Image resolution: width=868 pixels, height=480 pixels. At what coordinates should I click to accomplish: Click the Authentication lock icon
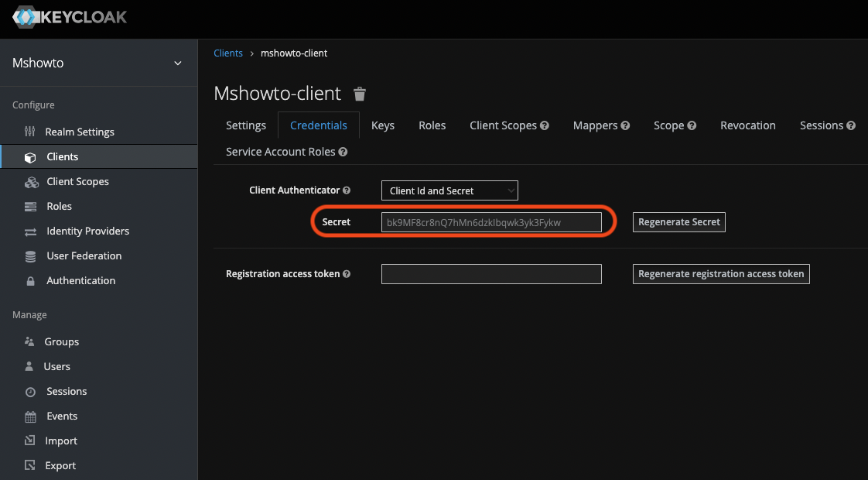pyautogui.click(x=30, y=281)
